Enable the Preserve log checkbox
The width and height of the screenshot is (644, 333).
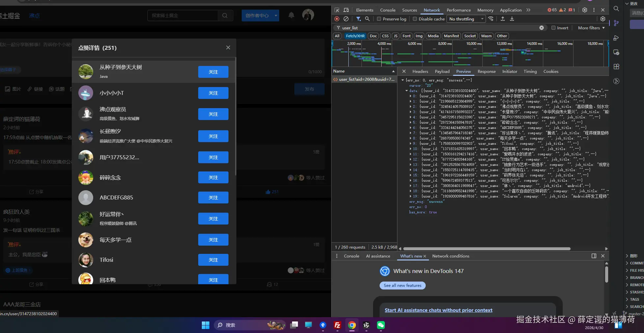[x=379, y=19]
